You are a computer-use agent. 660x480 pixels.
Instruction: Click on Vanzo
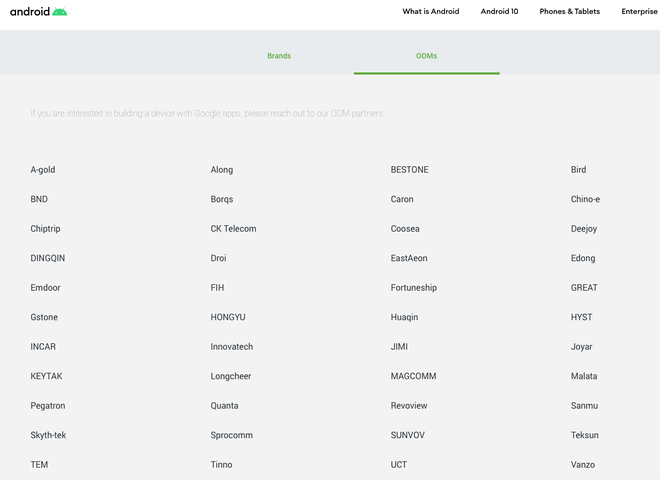point(583,464)
